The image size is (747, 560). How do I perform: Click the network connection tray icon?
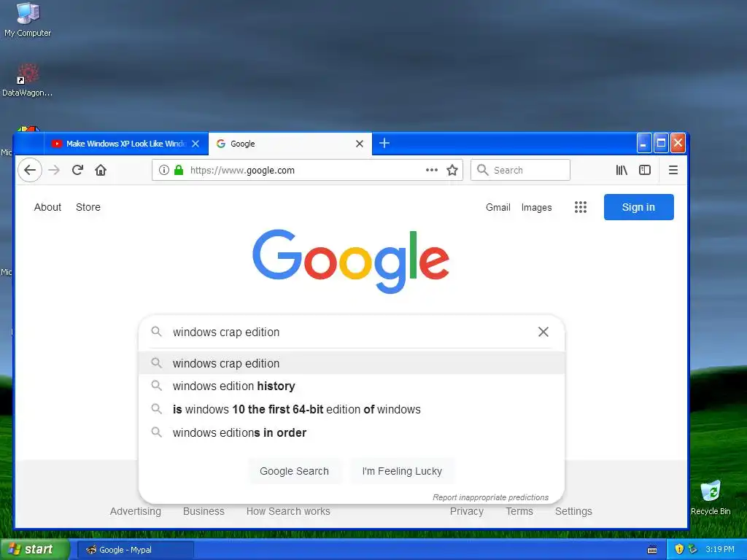[693, 549]
